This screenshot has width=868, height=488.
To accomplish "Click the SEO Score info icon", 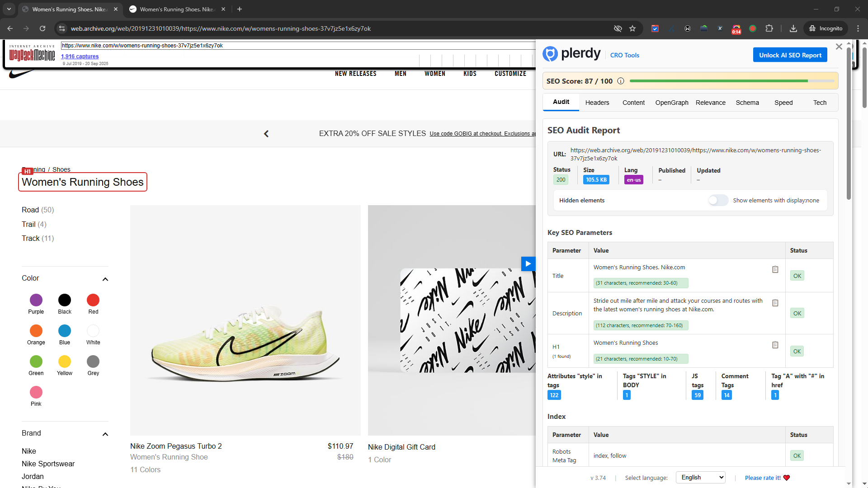I will coord(621,81).
